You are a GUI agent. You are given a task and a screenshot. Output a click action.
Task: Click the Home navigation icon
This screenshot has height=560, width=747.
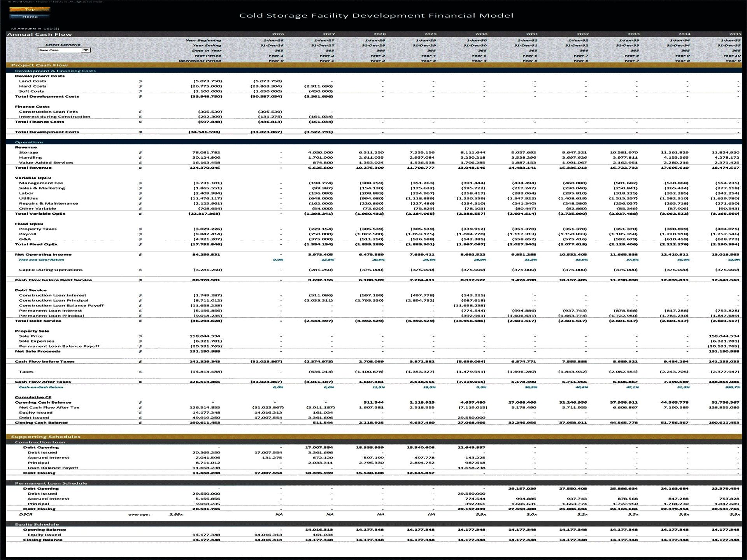pyautogui.click(x=30, y=17)
